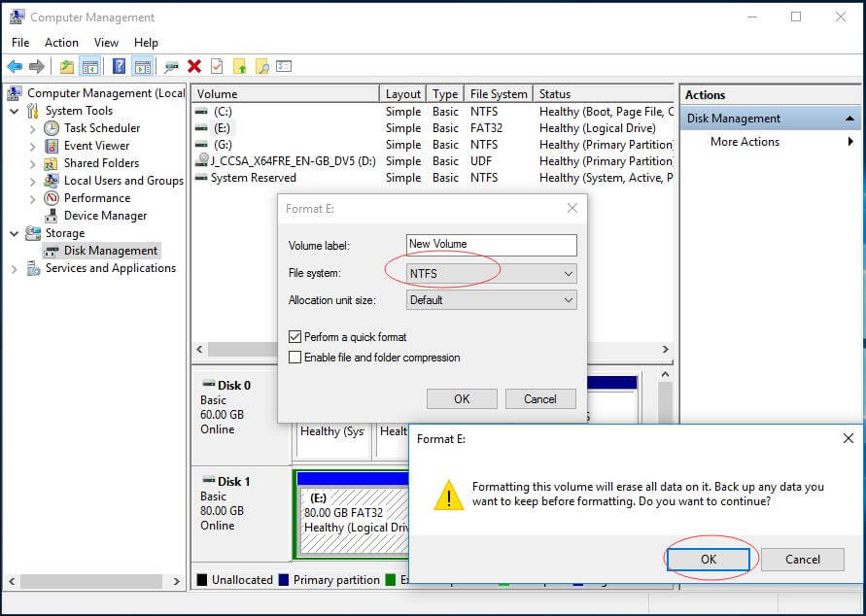Sort by the File System column header
Viewport: 866px width, 616px height.
coord(499,94)
